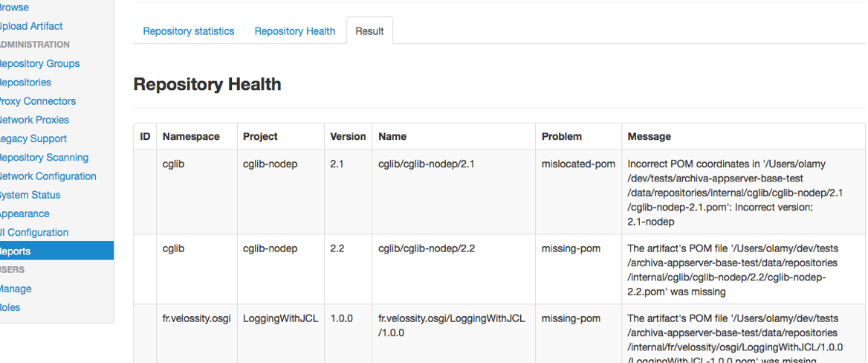Go to Repository Groups page

(x=39, y=64)
